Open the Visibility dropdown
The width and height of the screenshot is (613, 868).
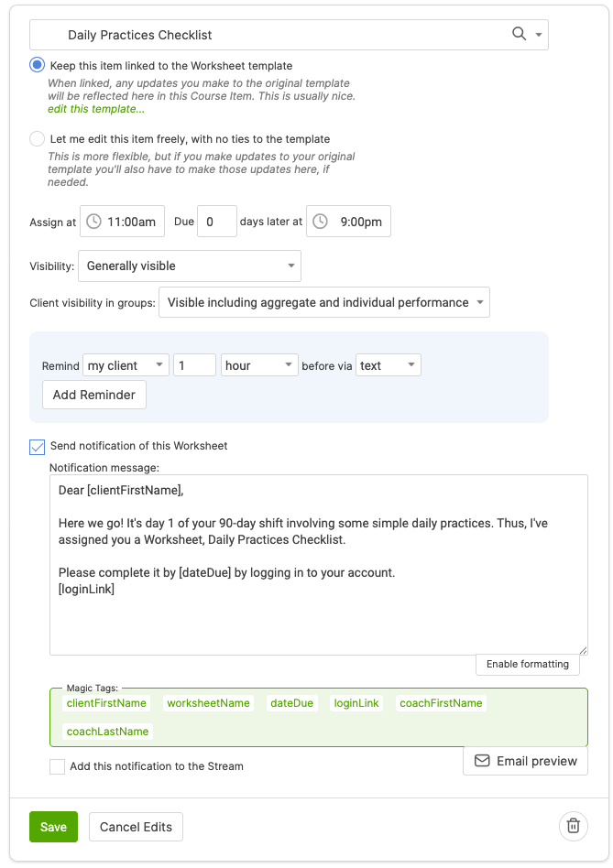click(189, 266)
